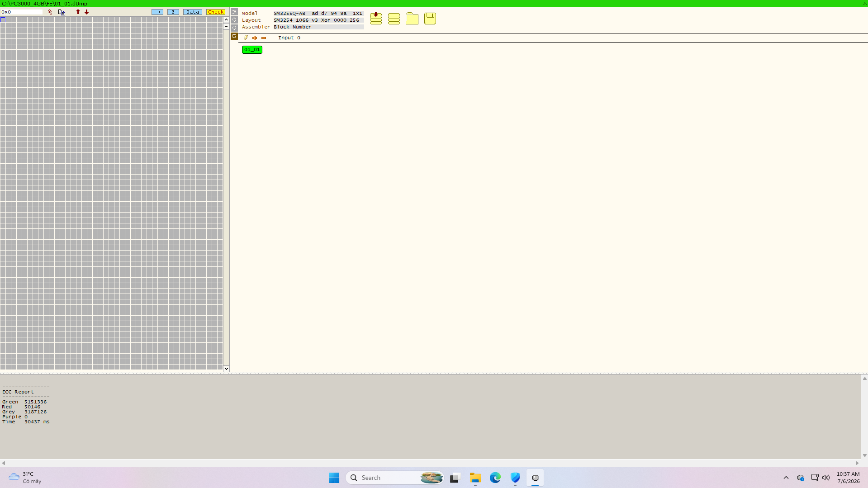
Task: Click the dark red down arrow
Action: pyautogui.click(x=87, y=12)
